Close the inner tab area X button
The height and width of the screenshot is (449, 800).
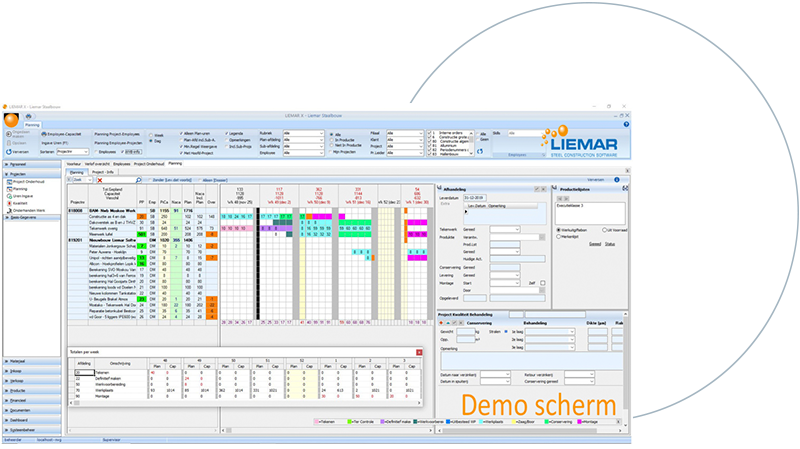click(627, 170)
